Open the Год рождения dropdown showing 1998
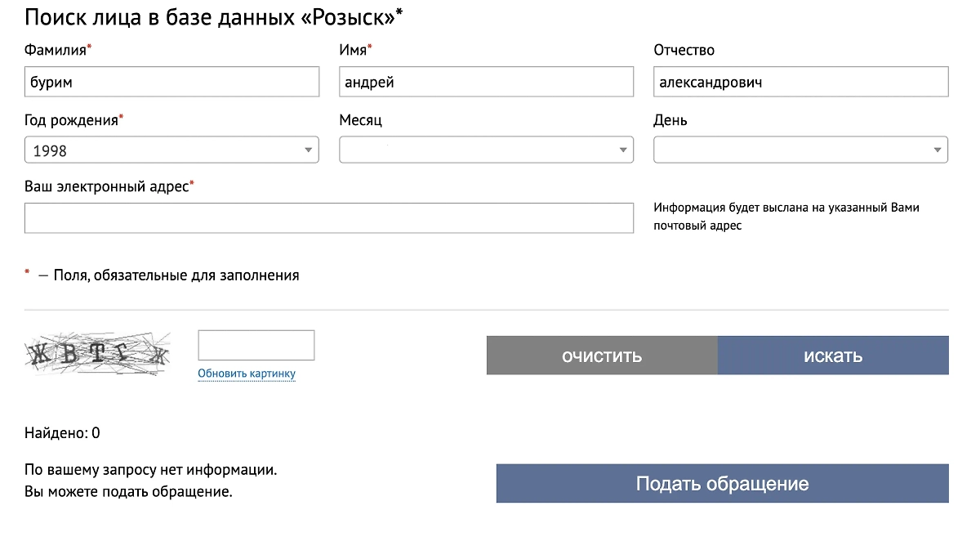 pos(171,150)
